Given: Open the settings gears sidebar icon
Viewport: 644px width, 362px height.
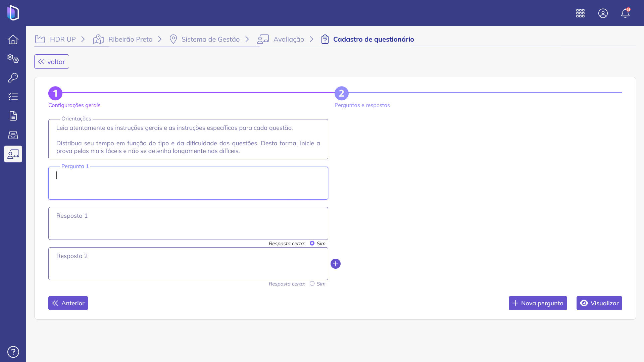Looking at the screenshot, I should coord(13,59).
